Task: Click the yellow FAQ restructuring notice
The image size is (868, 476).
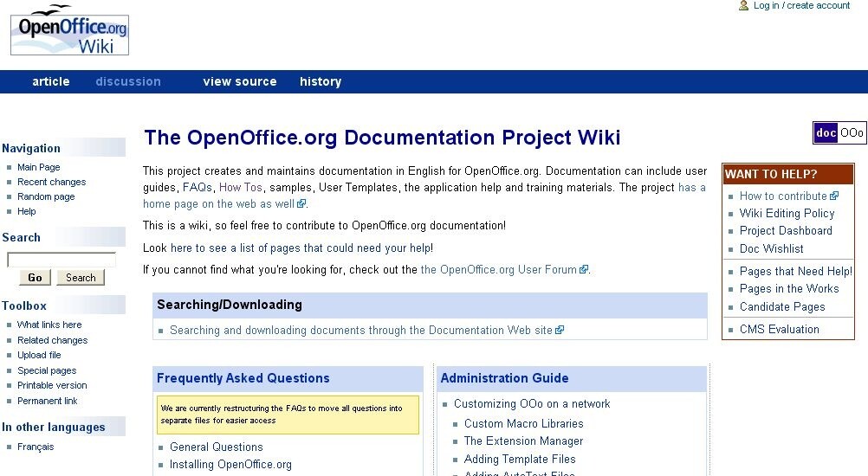Action: coord(288,415)
